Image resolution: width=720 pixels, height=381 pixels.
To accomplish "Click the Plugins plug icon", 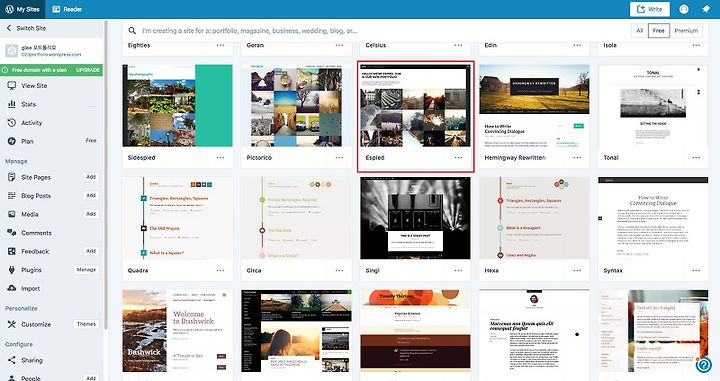I will point(11,270).
